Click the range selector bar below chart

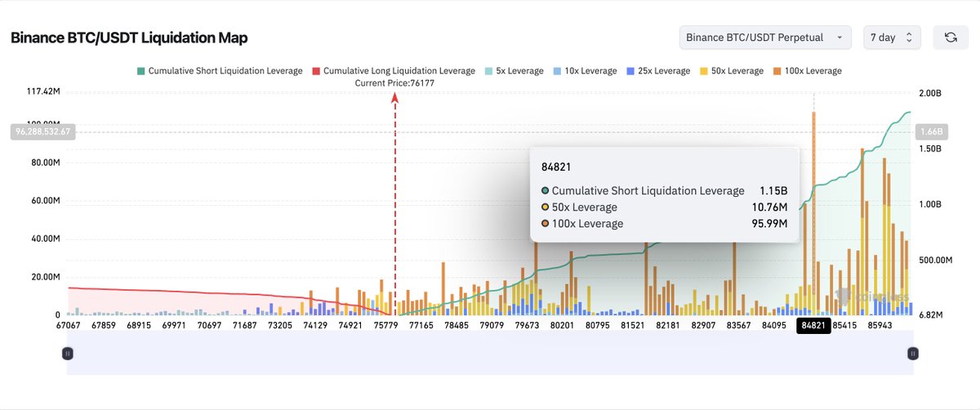coord(490,354)
